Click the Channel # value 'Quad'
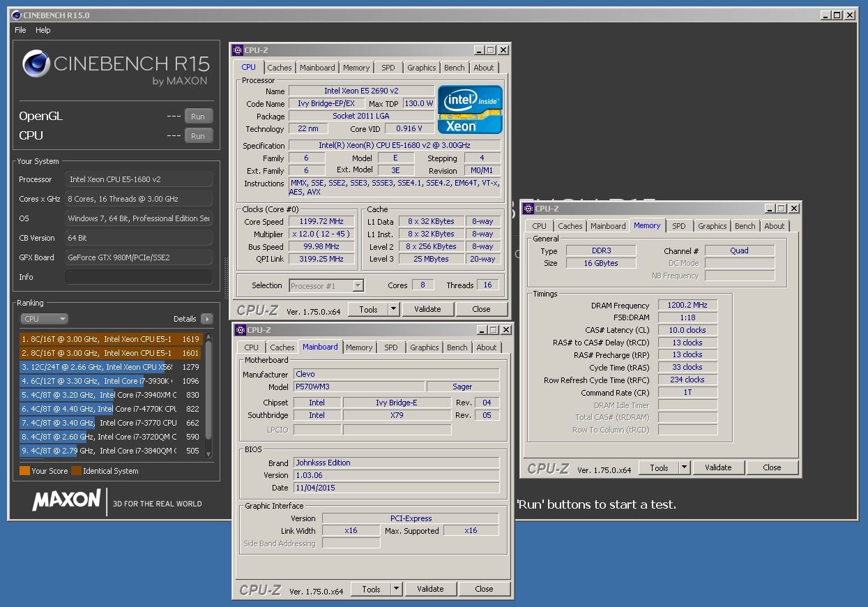The image size is (868, 607). [739, 250]
